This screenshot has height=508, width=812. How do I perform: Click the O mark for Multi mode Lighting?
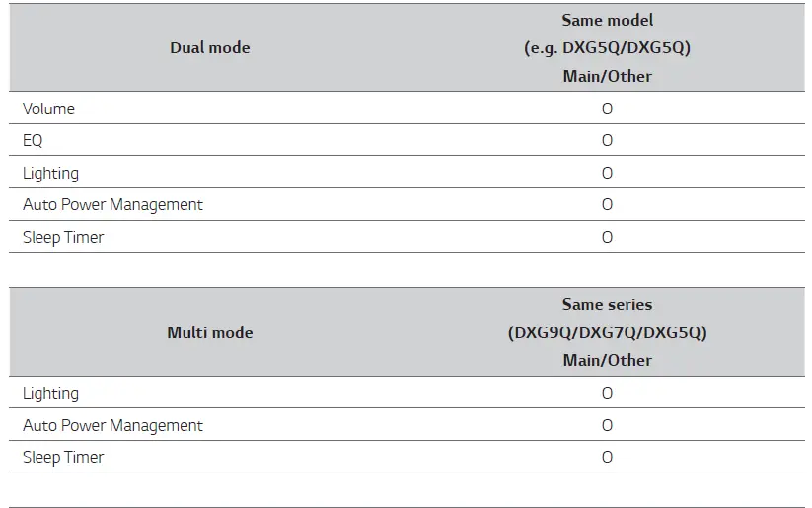tap(607, 393)
